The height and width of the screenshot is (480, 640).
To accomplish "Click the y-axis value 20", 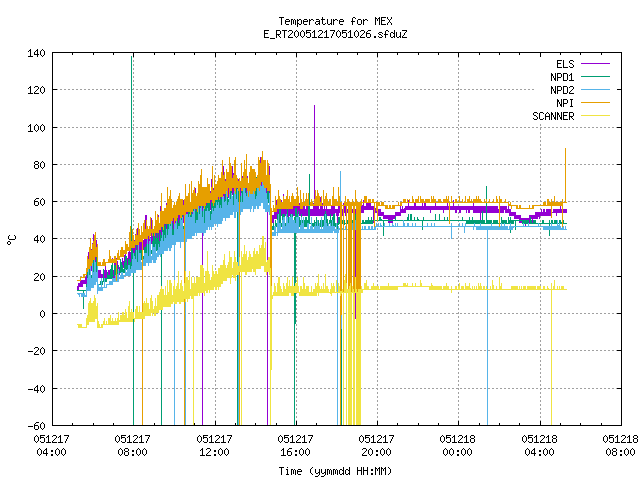I will coord(39,277).
